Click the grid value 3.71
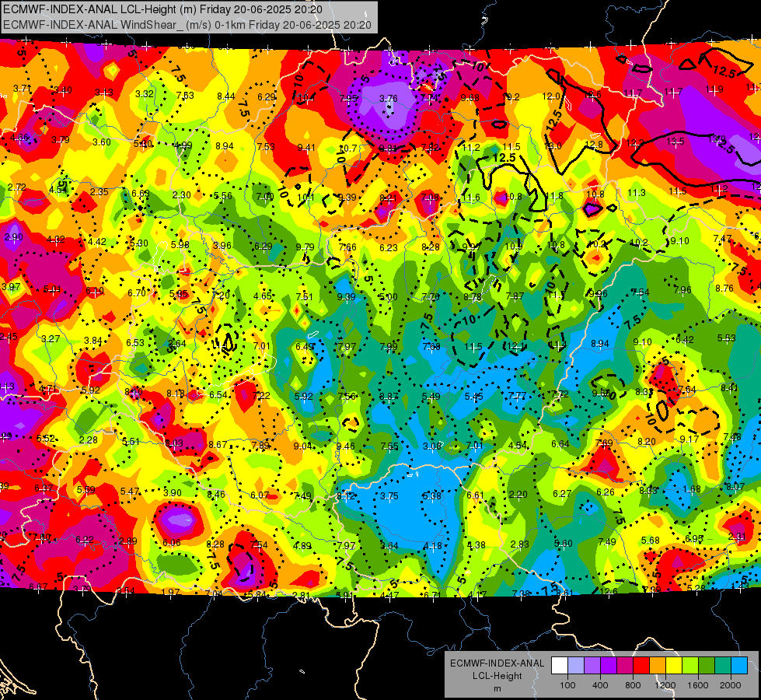The image size is (761, 700). [22, 89]
